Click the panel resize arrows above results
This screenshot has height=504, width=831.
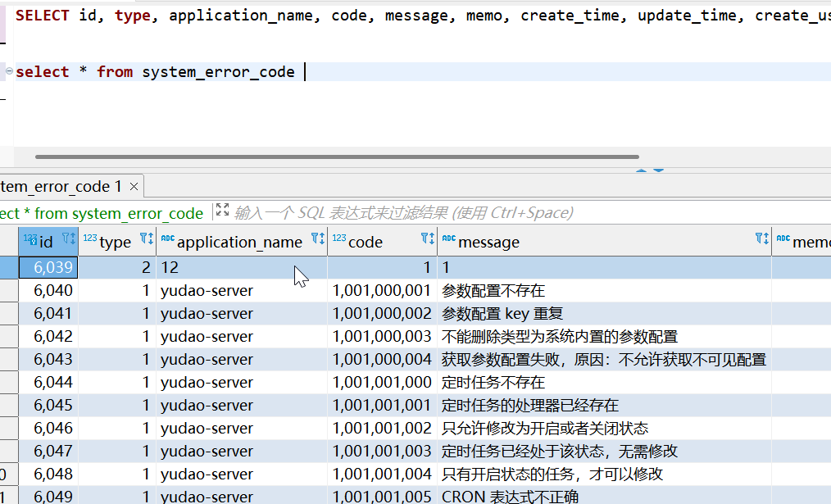(x=649, y=170)
